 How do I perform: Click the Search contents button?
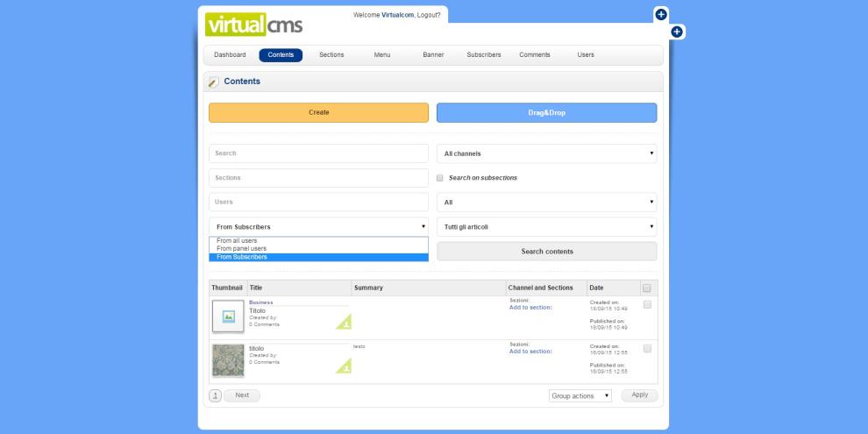(x=546, y=252)
